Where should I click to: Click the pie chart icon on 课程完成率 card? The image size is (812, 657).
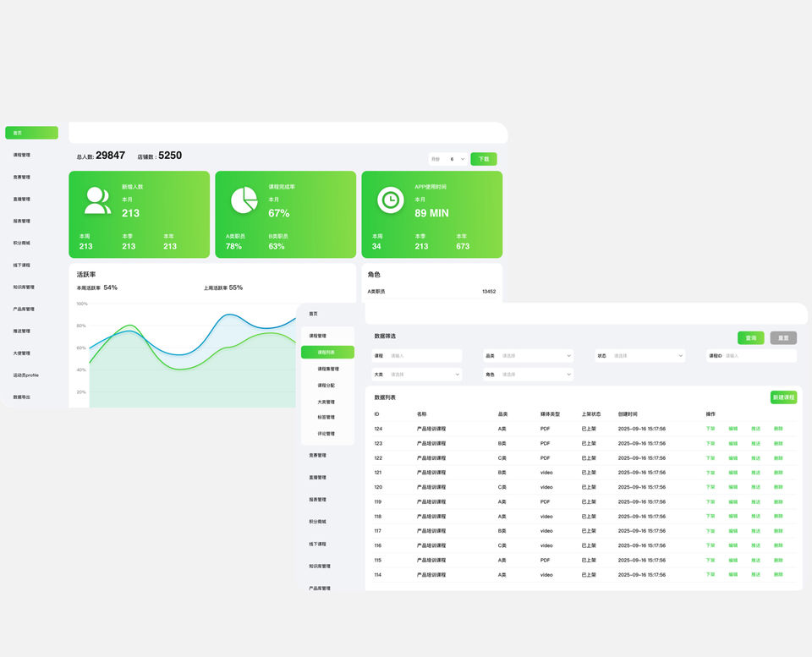[244, 200]
